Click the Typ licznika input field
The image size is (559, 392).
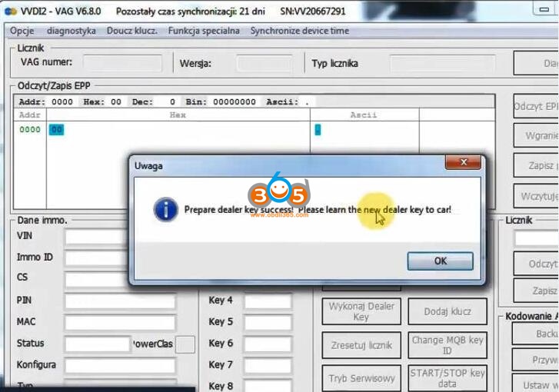click(x=442, y=64)
